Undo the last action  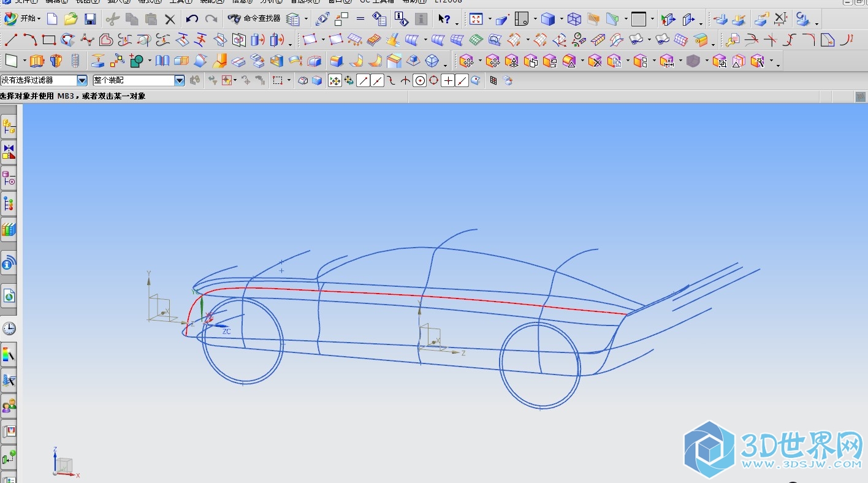tap(192, 19)
